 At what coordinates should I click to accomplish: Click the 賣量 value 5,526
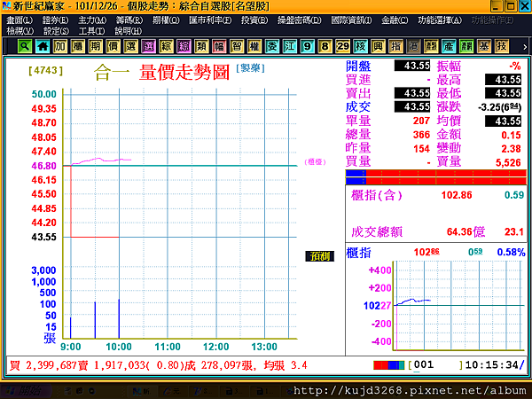pos(508,162)
